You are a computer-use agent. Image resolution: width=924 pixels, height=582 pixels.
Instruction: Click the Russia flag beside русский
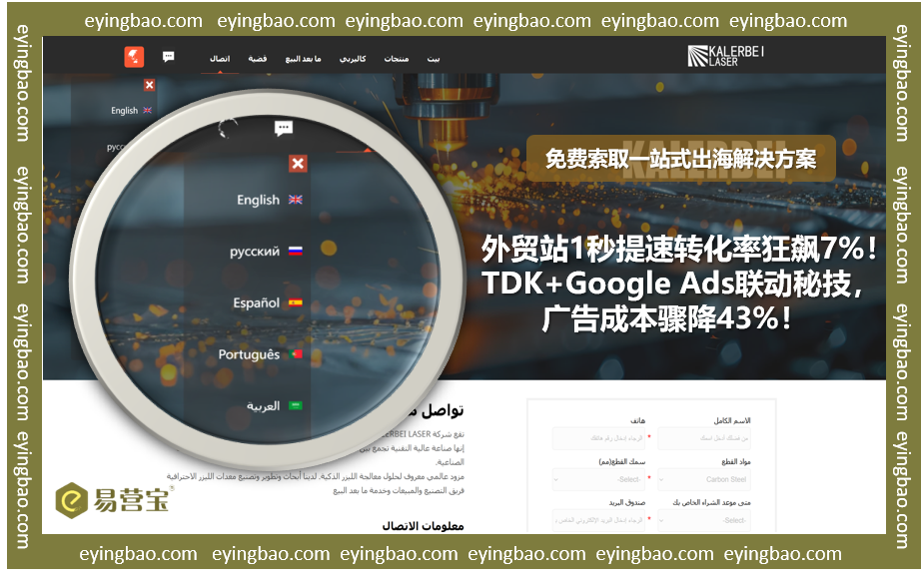(x=295, y=251)
